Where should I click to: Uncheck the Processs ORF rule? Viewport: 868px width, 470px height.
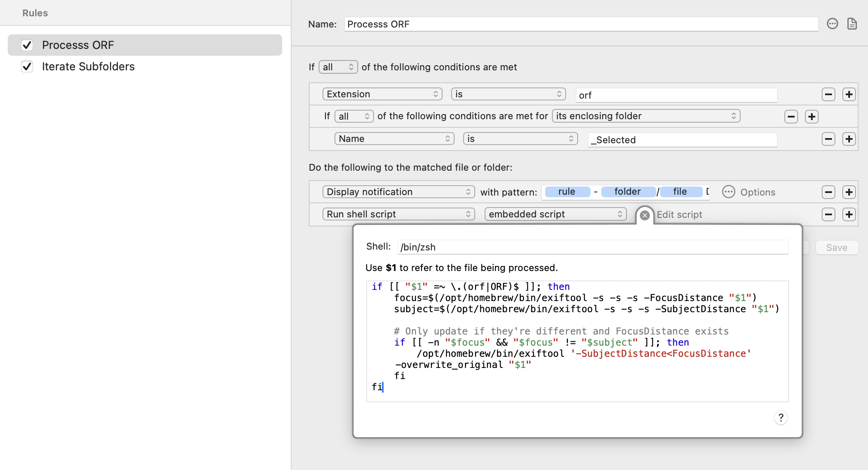coord(27,45)
